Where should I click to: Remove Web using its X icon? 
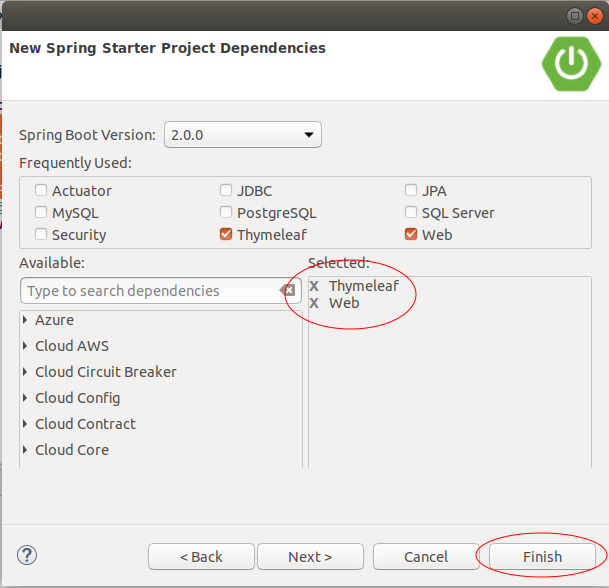[314, 303]
